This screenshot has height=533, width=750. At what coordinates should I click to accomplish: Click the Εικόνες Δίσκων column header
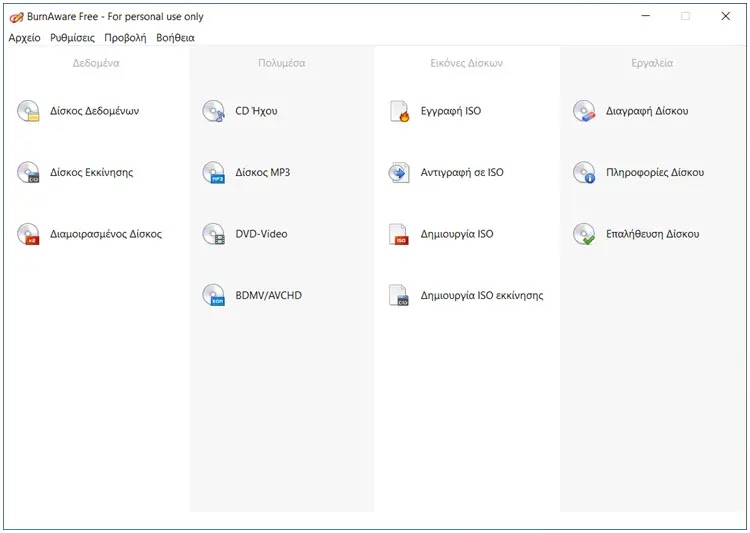pos(466,63)
